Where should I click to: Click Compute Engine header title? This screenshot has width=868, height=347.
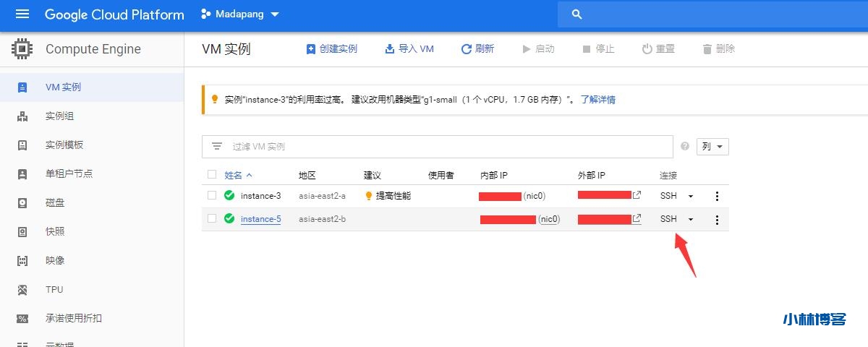(93, 49)
